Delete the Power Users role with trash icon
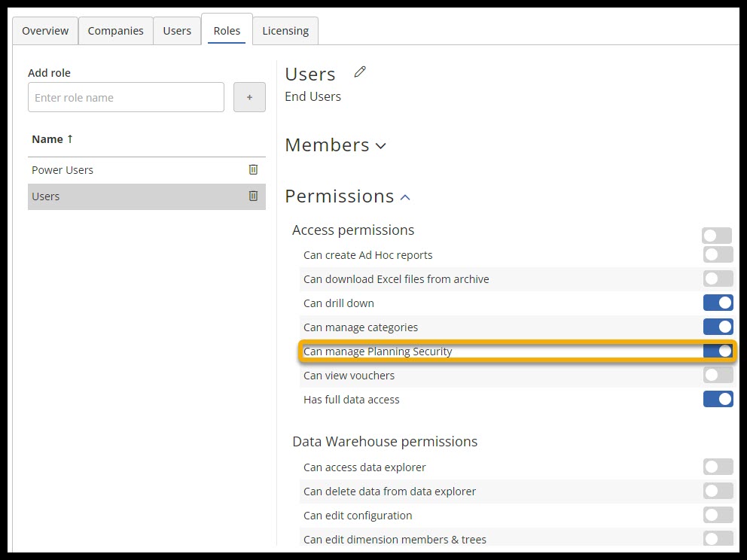Viewport: 747px width, 560px height. pos(253,170)
